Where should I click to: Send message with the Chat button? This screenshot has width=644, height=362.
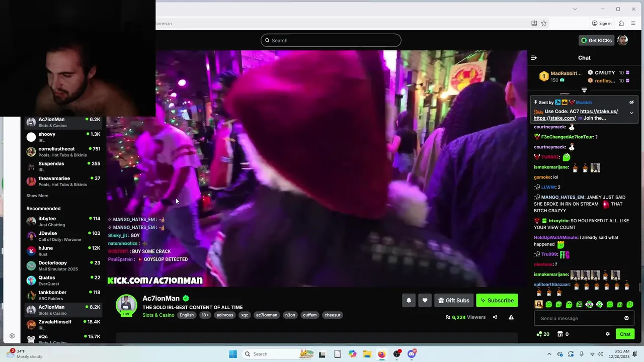tap(625, 334)
